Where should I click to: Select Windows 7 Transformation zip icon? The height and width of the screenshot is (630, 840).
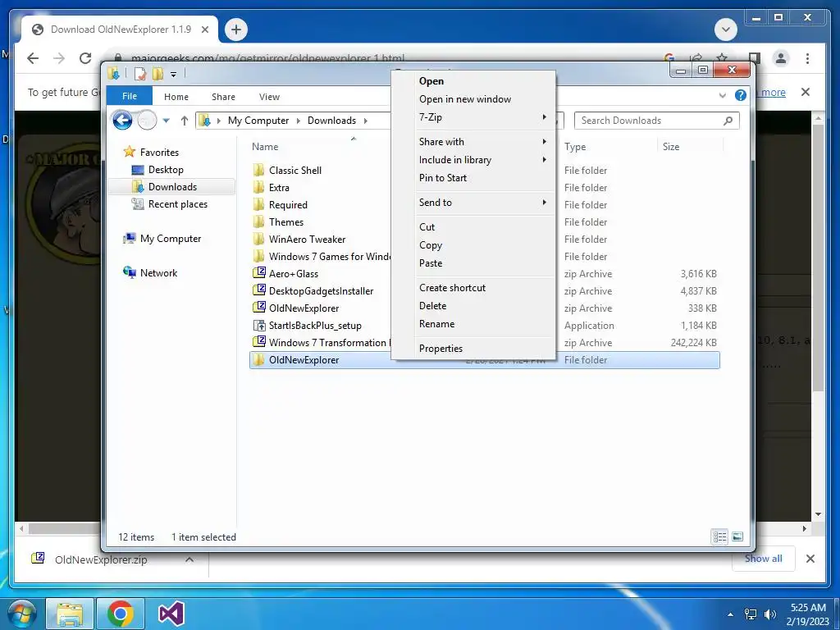[259, 342]
